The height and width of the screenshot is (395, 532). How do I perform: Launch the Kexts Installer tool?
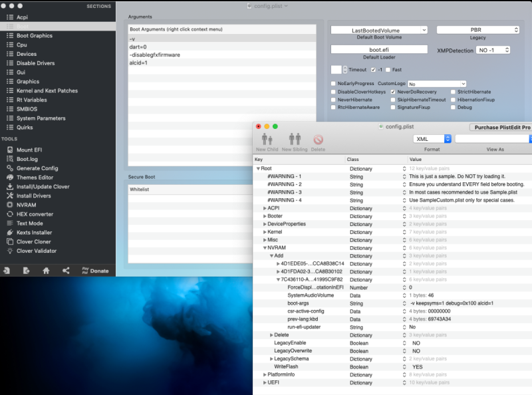coord(34,233)
